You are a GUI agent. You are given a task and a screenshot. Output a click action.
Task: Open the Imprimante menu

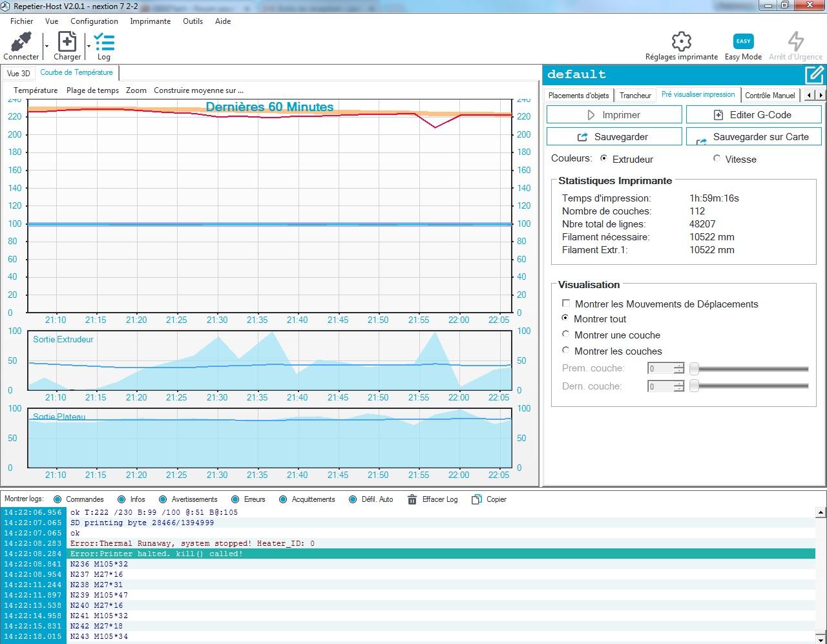150,21
